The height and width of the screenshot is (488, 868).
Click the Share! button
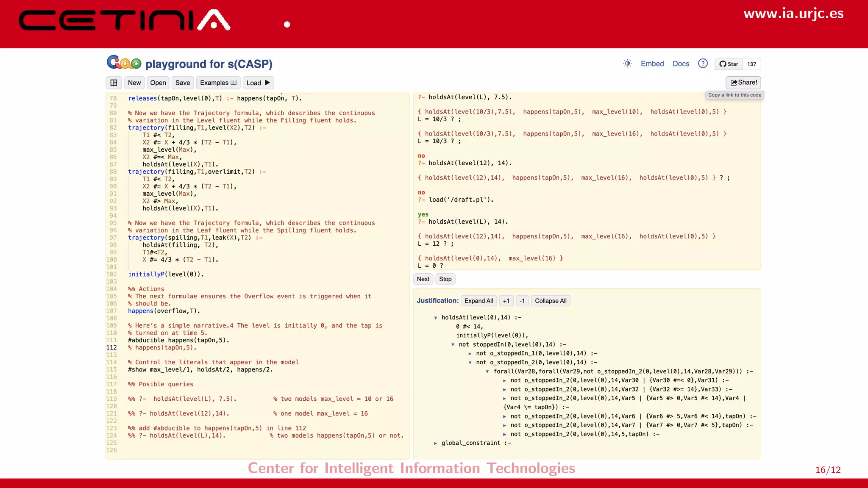point(743,82)
